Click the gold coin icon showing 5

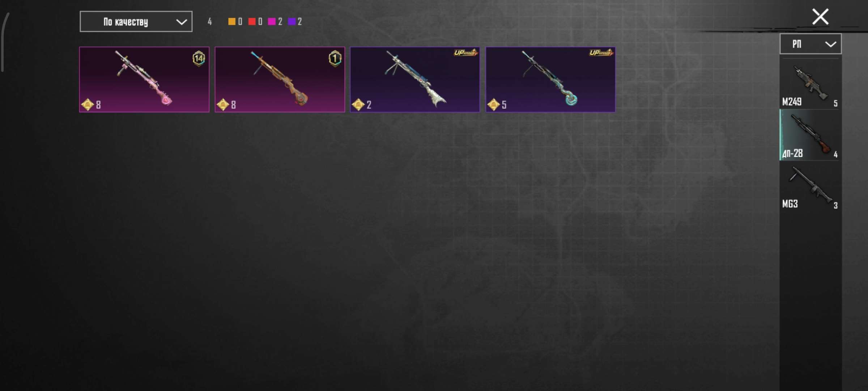coord(494,105)
